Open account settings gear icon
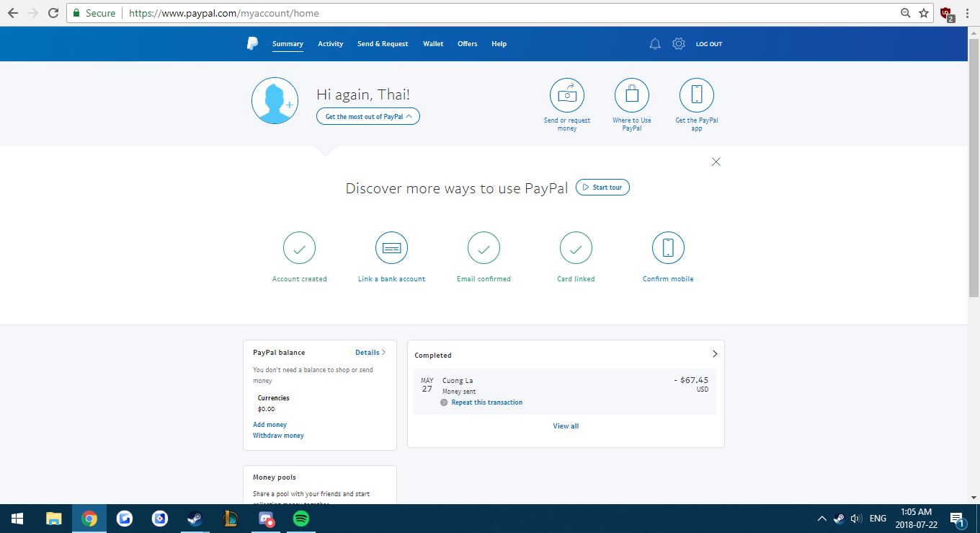This screenshot has width=980, height=533. coord(679,44)
